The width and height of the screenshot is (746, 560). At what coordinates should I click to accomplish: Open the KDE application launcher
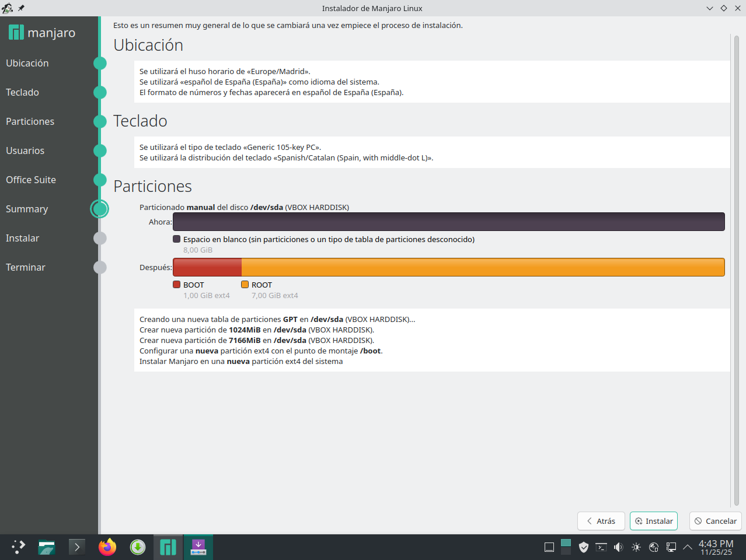coord(18,547)
